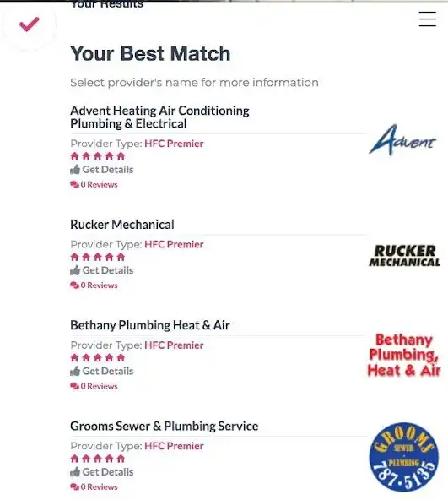Click house rating icons for Rucker Mechanical

(98, 257)
